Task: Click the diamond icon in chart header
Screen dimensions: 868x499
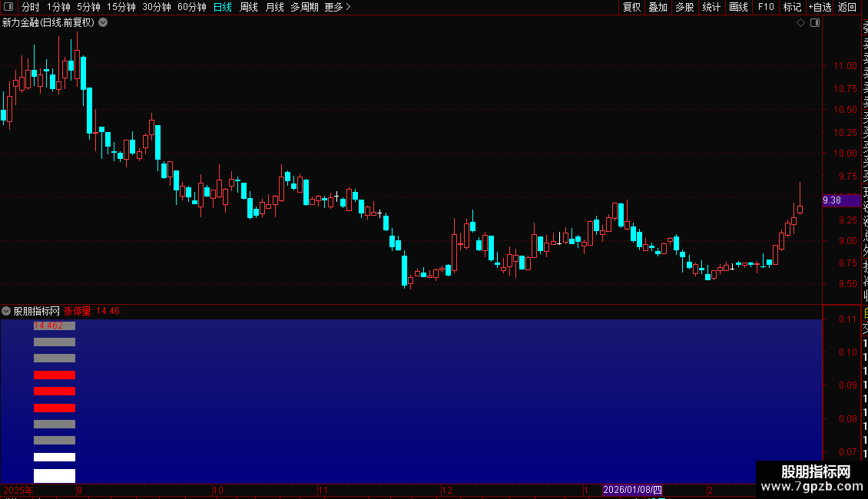Action: (800, 23)
